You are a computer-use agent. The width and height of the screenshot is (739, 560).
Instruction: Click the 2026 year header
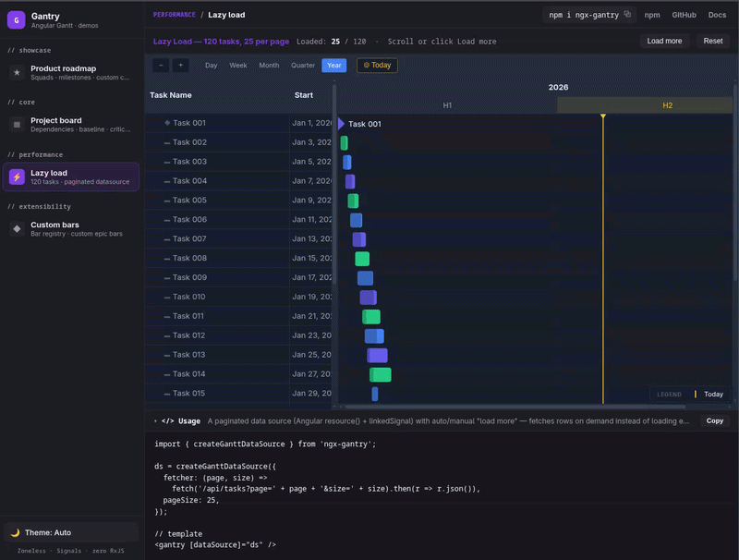(x=558, y=87)
